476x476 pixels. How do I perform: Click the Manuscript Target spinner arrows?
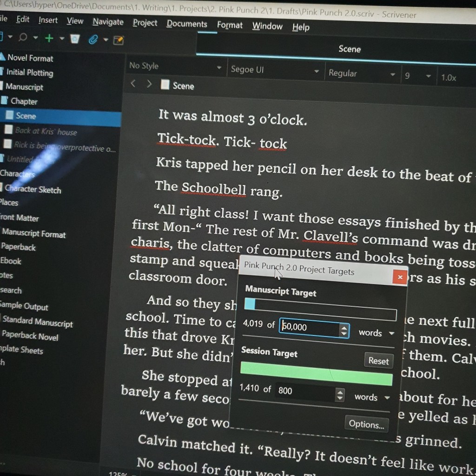tap(344, 330)
